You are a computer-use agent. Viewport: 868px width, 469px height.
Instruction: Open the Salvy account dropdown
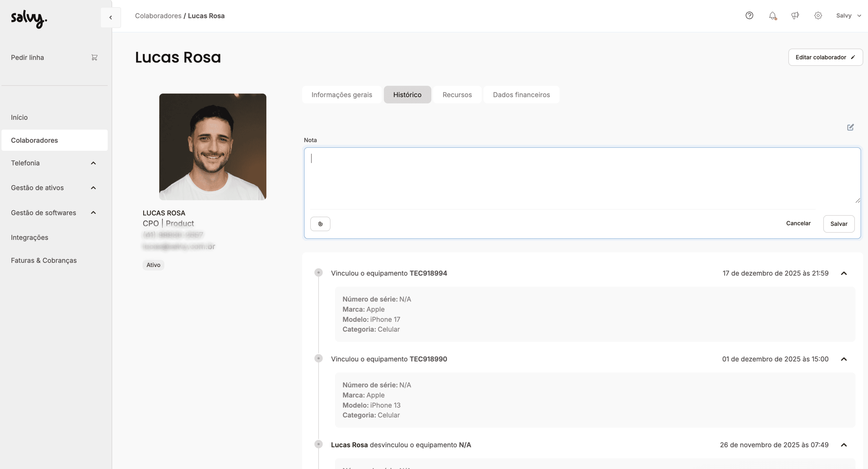tap(848, 15)
